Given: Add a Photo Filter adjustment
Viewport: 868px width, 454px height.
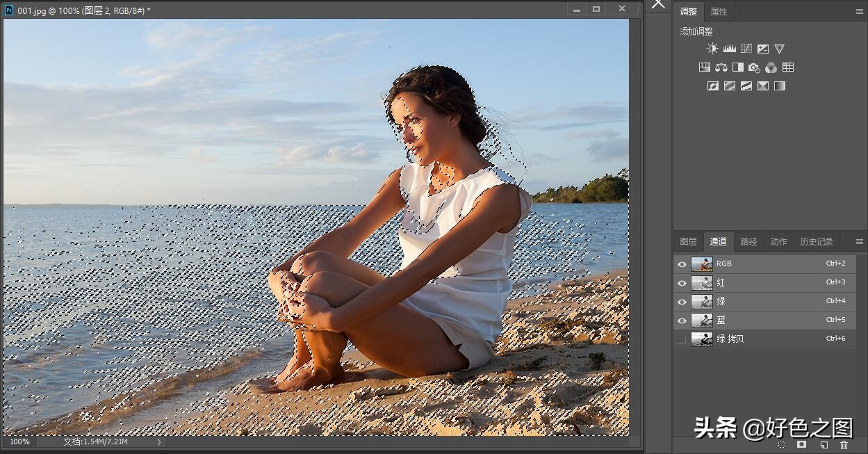Looking at the screenshot, I should (x=754, y=67).
